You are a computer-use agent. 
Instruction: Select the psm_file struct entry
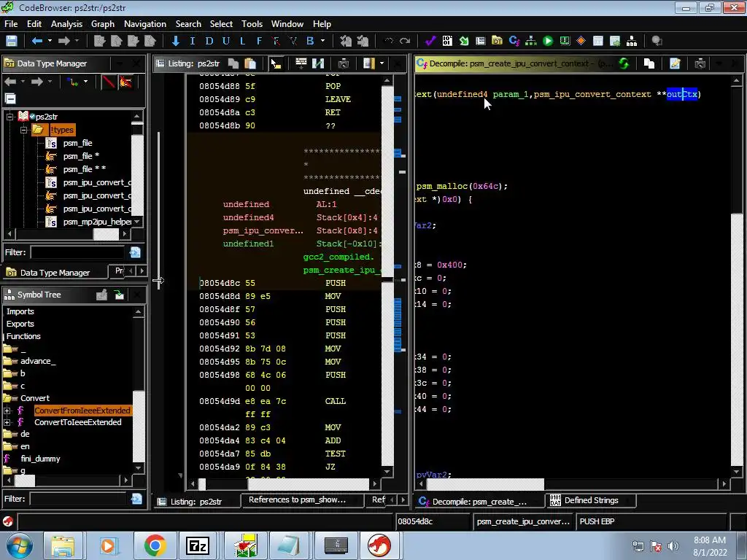tap(77, 143)
